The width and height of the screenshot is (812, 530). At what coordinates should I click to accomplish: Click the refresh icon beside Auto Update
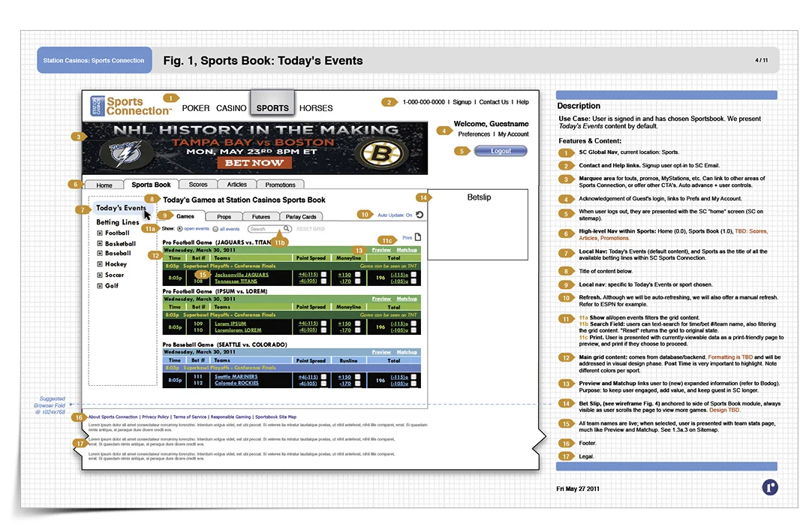click(x=420, y=215)
